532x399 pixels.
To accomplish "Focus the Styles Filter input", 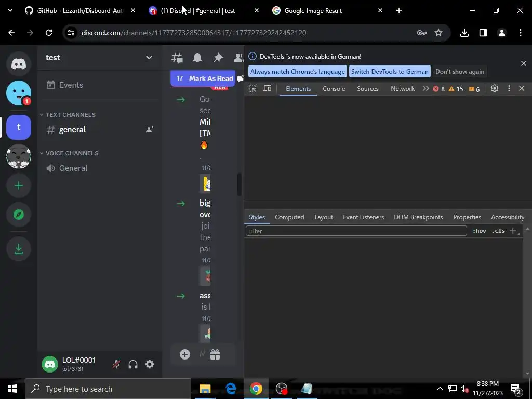I will [x=356, y=231].
